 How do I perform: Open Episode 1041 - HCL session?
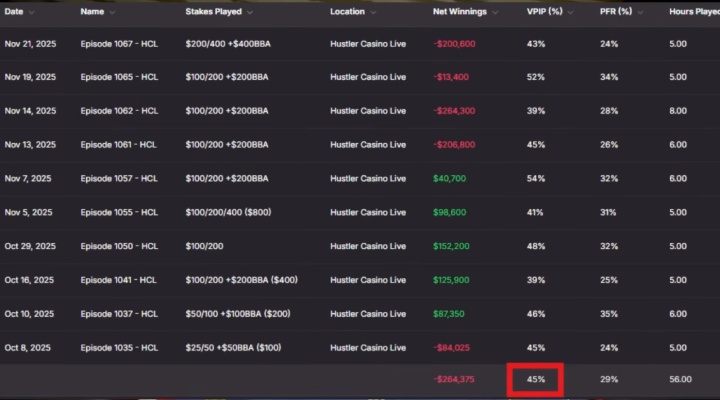pos(118,280)
